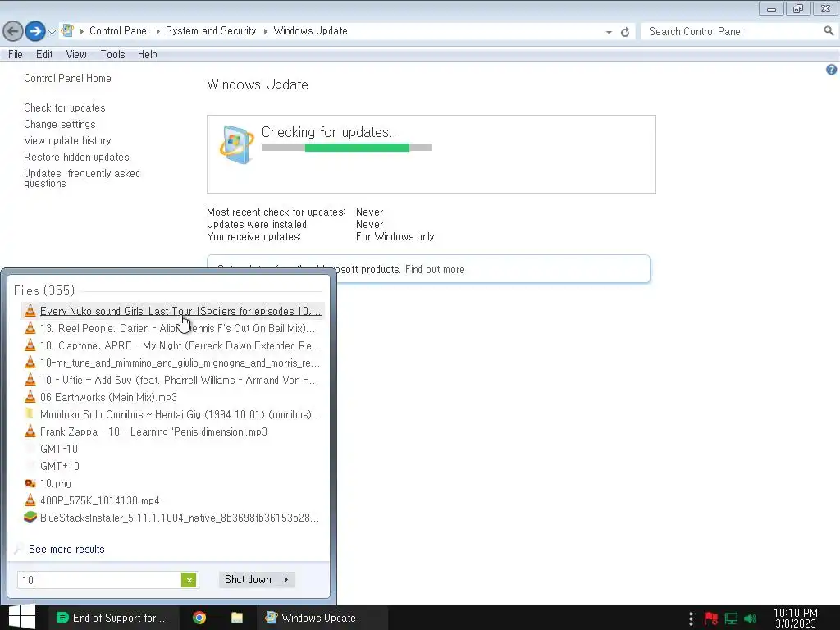Go forward with the blue arrow
Screen dimensions: 840x630
[35, 31]
